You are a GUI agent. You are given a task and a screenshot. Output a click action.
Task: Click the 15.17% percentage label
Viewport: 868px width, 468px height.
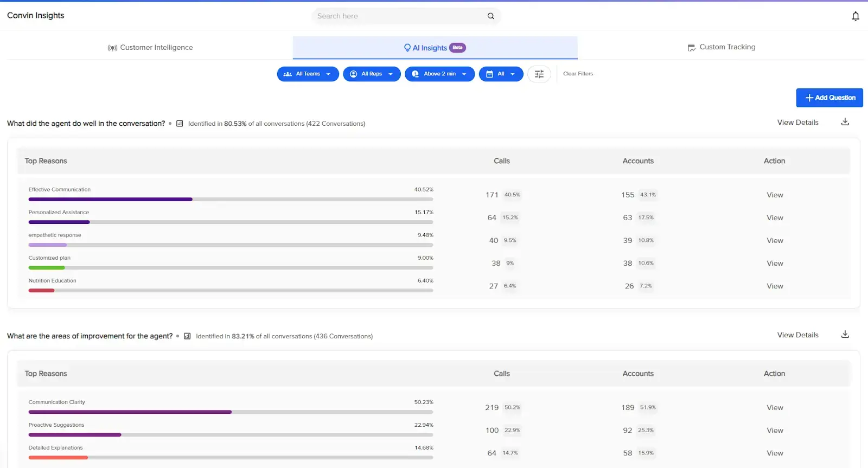click(x=424, y=213)
